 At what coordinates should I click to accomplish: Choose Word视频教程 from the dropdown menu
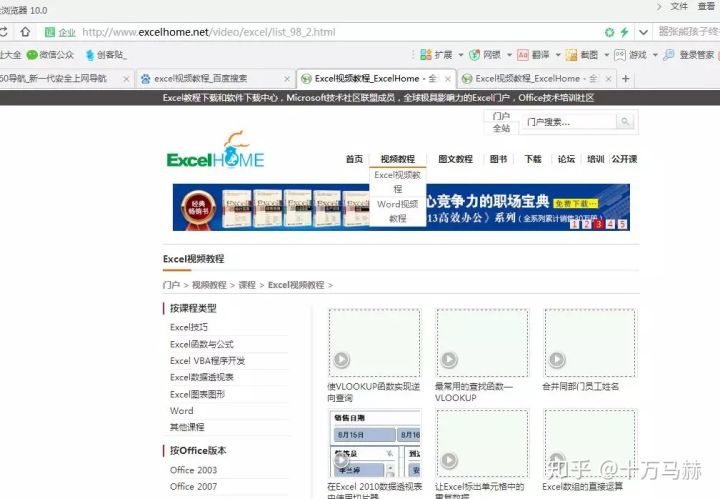398,211
